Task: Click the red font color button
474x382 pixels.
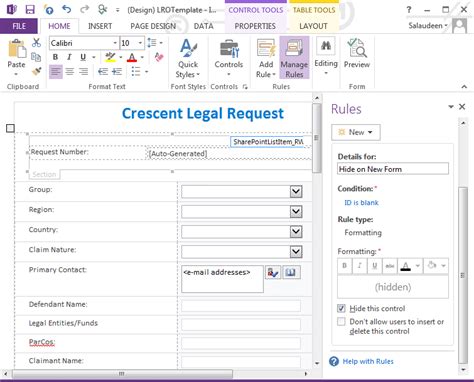Action: point(132,58)
